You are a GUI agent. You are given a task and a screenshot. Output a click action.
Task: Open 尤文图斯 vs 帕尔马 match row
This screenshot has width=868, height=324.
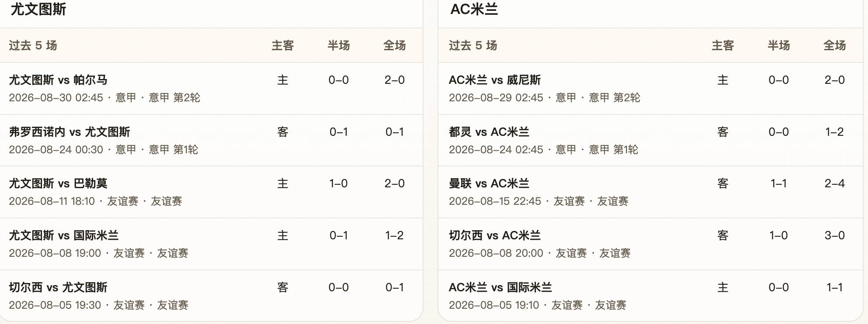click(x=211, y=89)
